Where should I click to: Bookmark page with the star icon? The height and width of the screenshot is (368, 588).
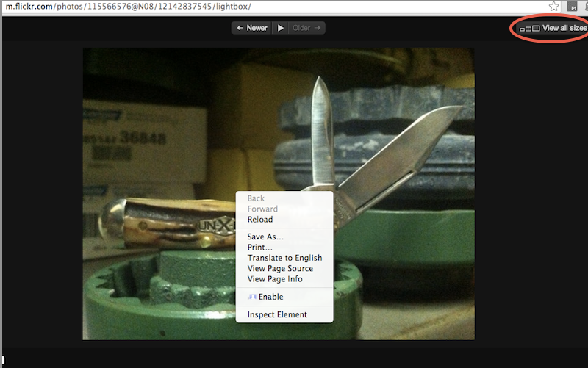[553, 7]
